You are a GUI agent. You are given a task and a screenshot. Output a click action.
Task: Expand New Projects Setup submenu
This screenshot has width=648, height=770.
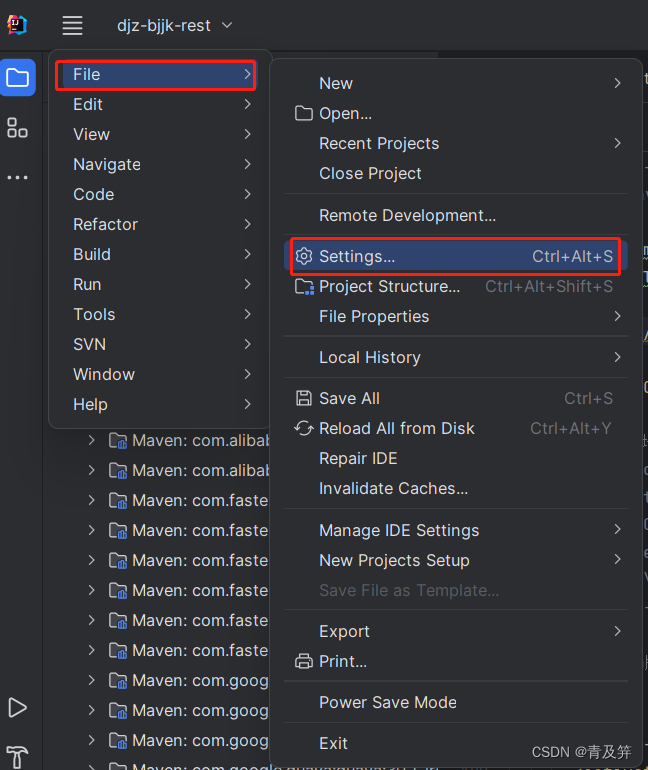click(x=456, y=560)
